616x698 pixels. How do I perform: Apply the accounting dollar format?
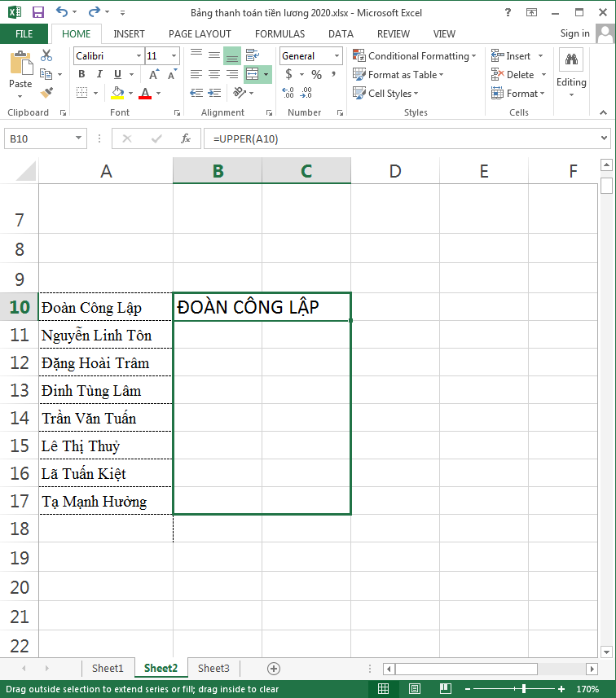288,75
